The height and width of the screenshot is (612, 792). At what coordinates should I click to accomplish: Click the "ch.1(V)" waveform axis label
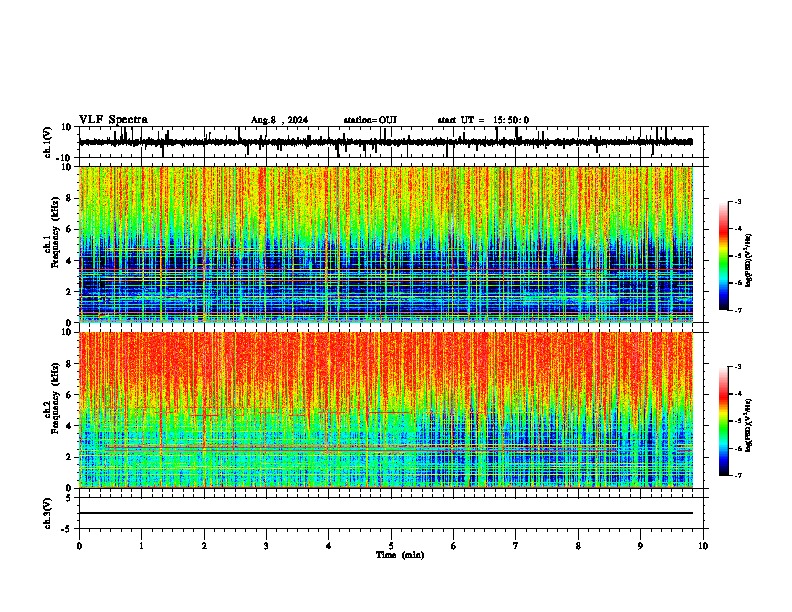(48, 142)
